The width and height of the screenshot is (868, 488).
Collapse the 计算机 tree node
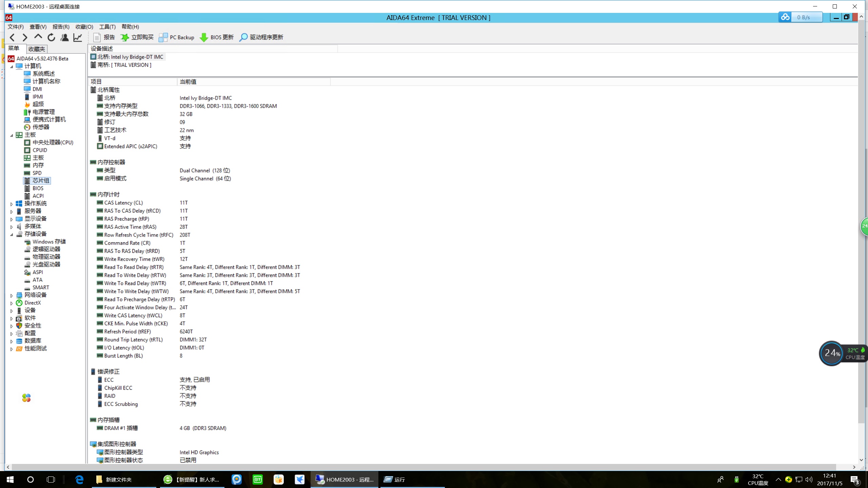pyautogui.click(x=12, y=66)
